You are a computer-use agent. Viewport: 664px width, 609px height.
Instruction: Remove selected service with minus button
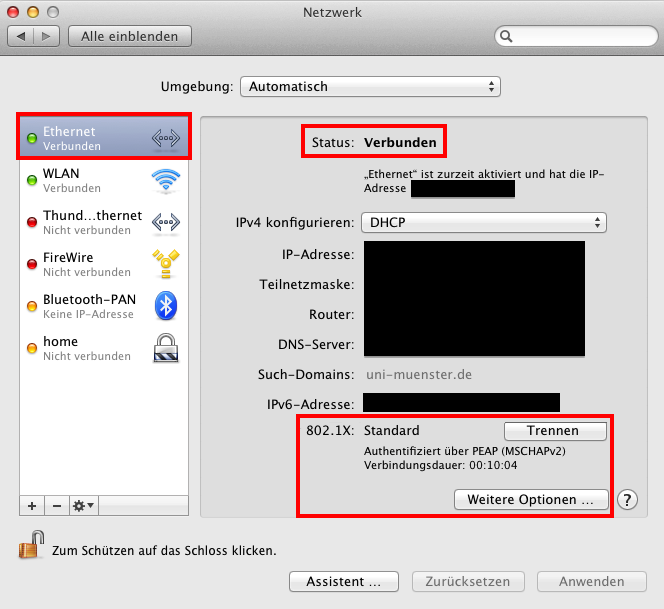[56, 506]
